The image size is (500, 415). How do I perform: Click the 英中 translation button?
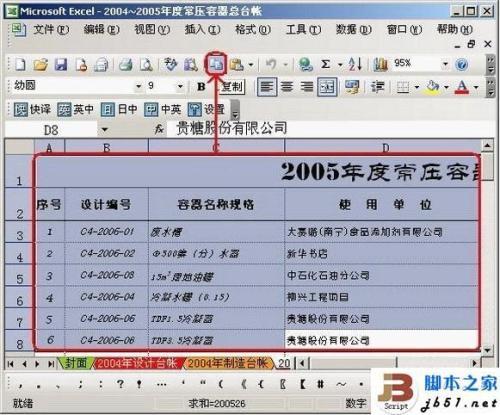pos(75,109)
